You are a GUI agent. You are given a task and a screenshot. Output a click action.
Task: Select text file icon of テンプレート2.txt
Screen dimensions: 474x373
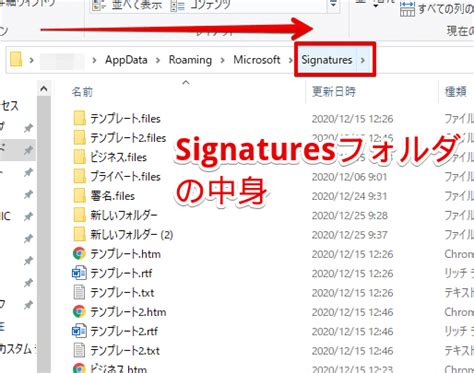pyautogui.click(x=79, y=350)
